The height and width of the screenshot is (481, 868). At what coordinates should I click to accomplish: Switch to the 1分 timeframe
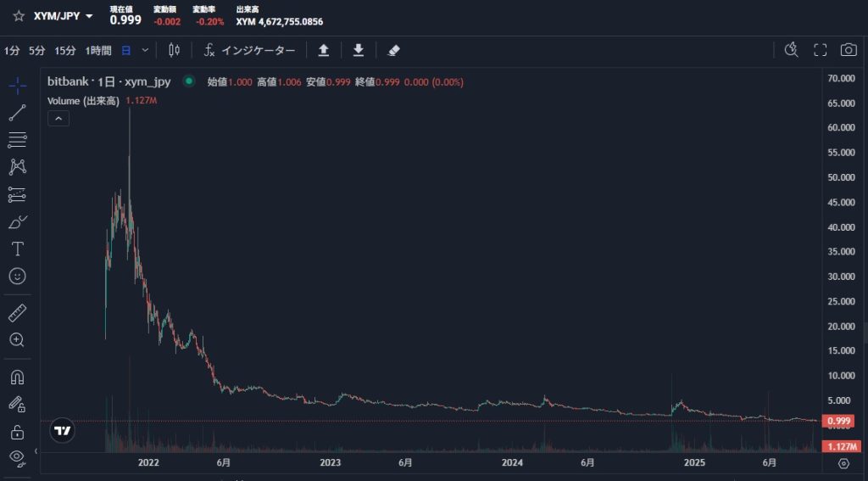[12, 51]
